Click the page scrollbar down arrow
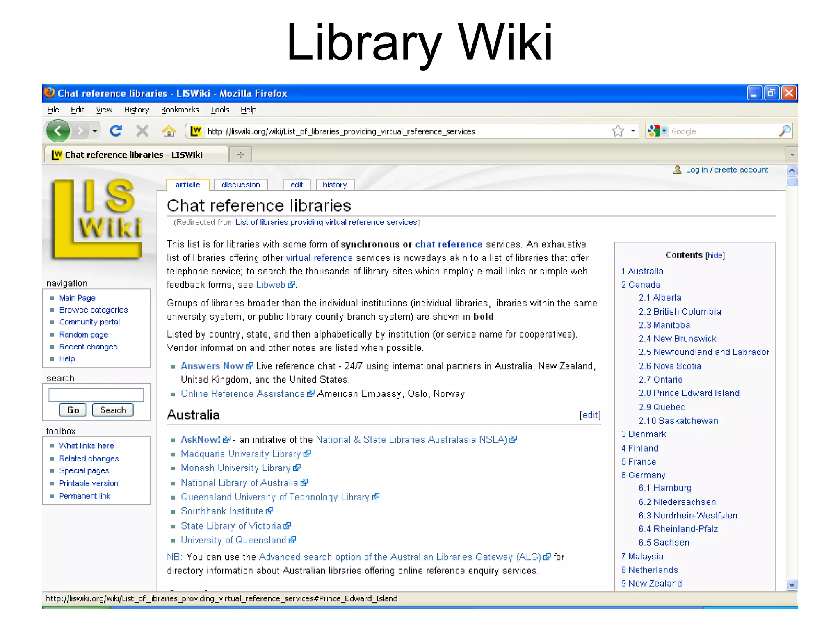The height and width of the screenshot is (630, 840). (x=792, y=584)
